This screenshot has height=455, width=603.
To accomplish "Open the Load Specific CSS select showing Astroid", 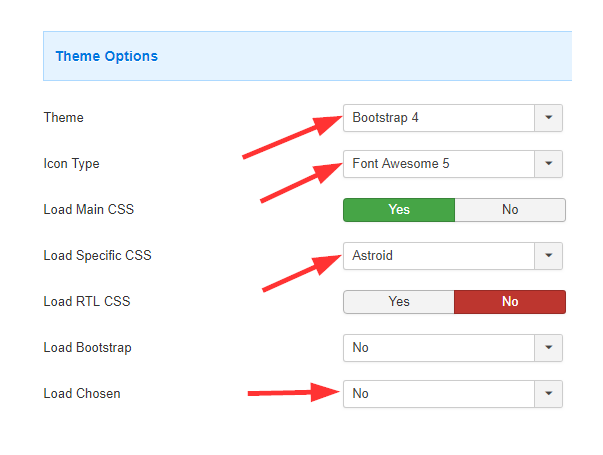I will 453,256.
